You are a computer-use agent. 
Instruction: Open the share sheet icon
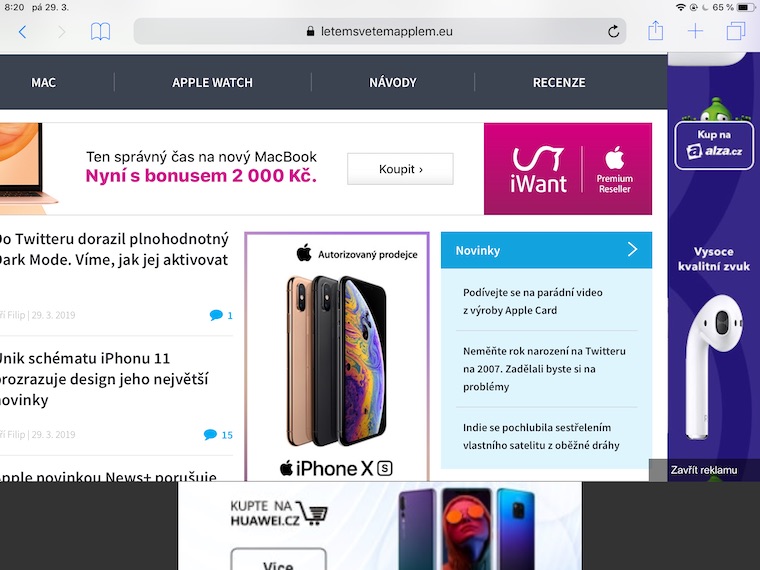(x=655, y=31)
